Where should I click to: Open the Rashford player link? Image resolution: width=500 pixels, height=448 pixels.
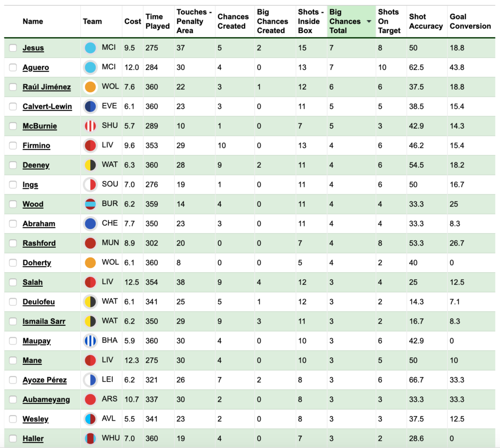pyautogui.click(x=39, y=243)
